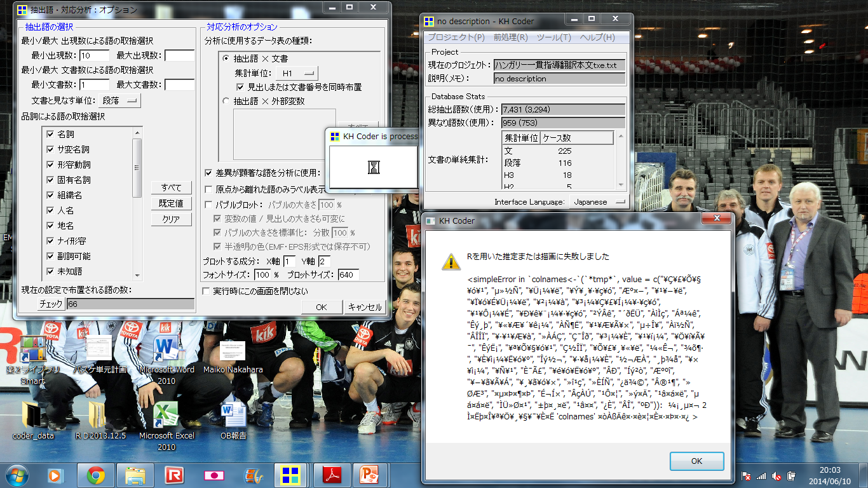The height and width of the screenshot is (488, 868).
Task: Click the チェック button
Action: 51,304
